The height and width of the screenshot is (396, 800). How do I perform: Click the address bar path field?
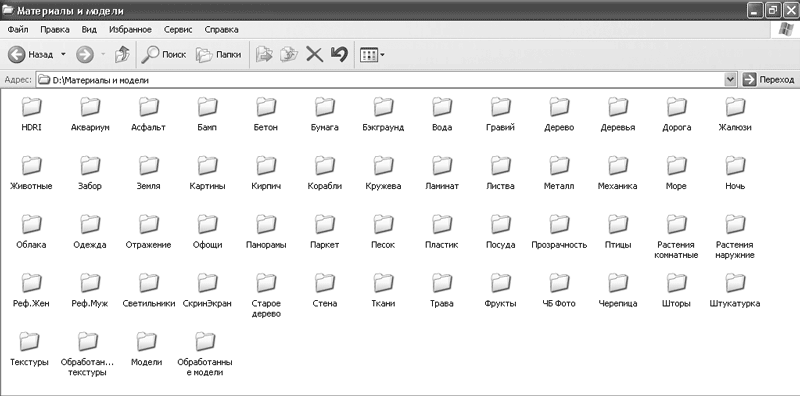[380, 80]
